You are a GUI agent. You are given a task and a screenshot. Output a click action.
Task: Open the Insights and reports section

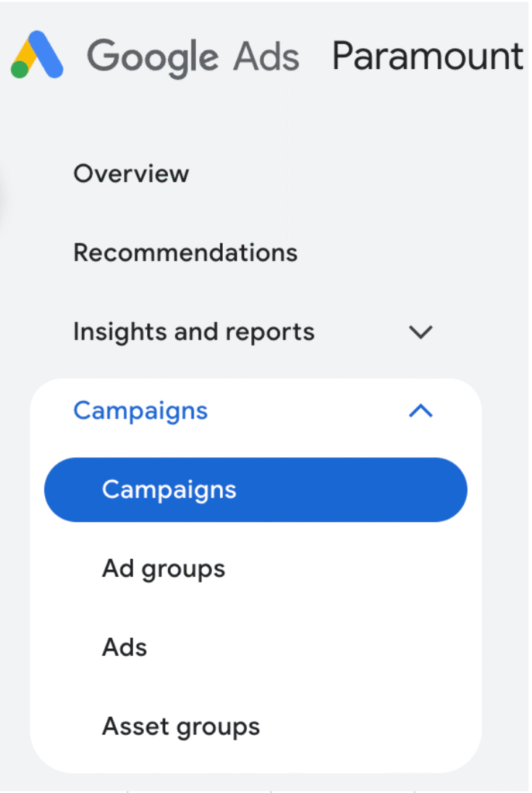194,332
